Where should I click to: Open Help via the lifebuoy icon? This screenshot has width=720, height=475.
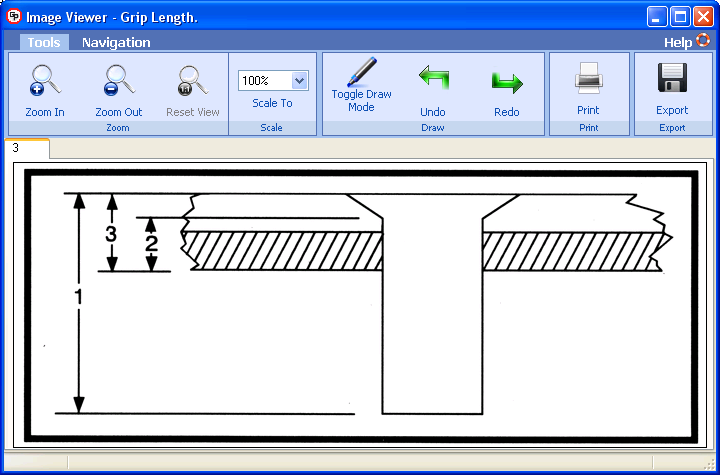tap(703, 42)
